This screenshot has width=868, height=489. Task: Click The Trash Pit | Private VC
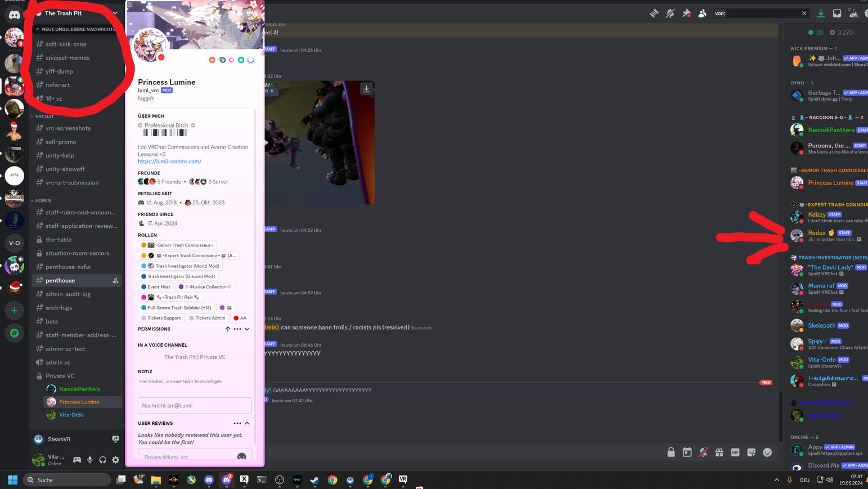click(195, 357)
